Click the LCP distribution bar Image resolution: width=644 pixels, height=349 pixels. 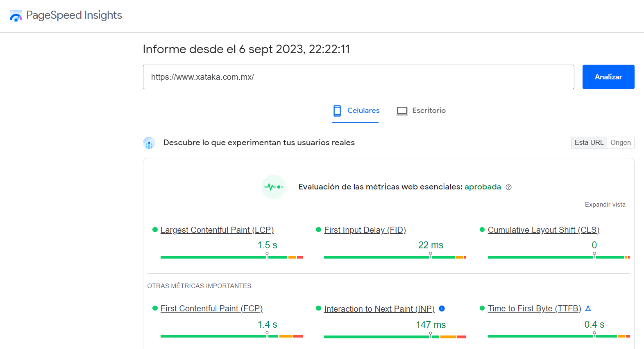pos(231,257)
